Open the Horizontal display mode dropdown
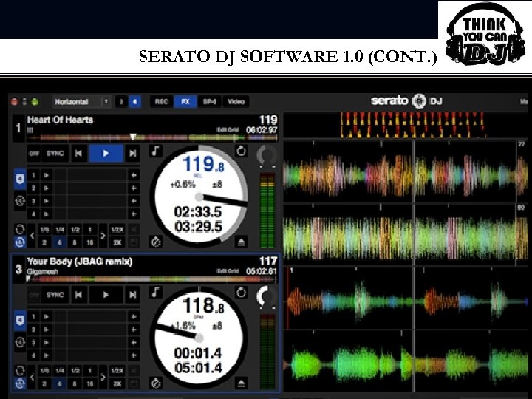Screen dimensions: 532x399 click(x=82, y=102)
